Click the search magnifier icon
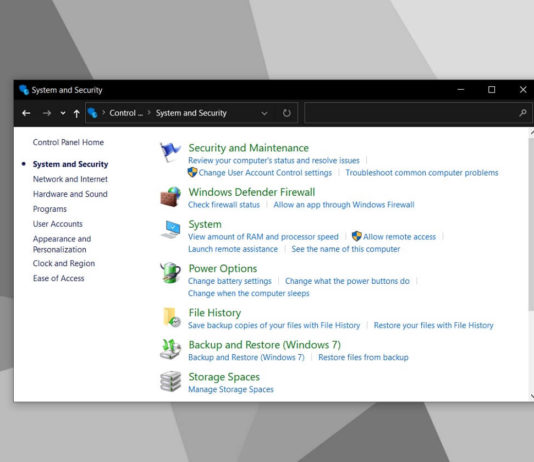This screenshot has height=462, width=534. [x=522, y=113]
